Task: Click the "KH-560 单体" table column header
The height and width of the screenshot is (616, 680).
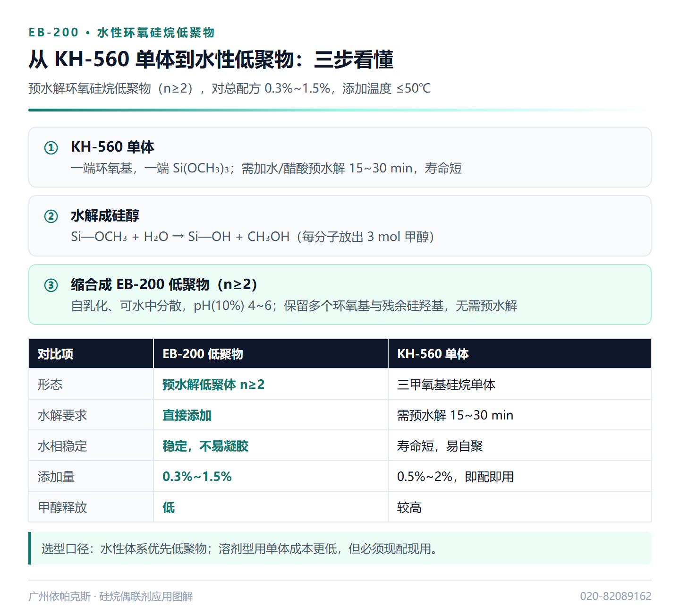Action: [x=519, y=354]
